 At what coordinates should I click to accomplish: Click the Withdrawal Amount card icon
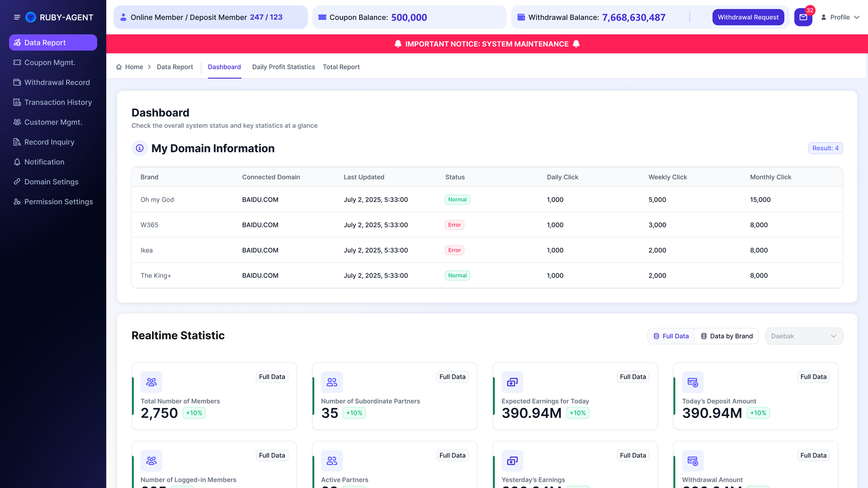pos(693,461)
